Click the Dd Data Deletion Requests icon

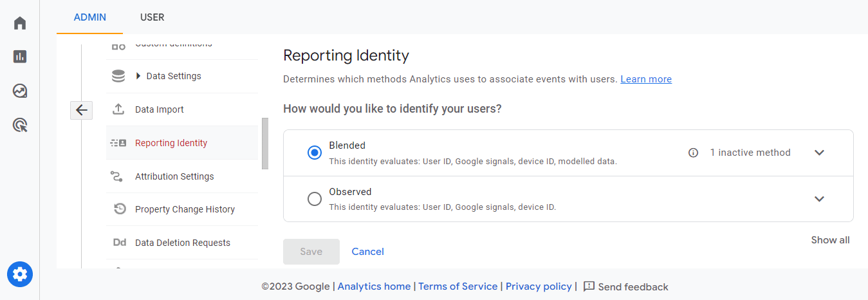pos(120,243)
